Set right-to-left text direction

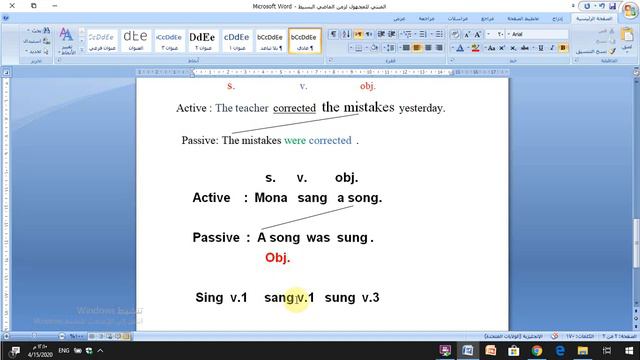[x=369, y=34]
